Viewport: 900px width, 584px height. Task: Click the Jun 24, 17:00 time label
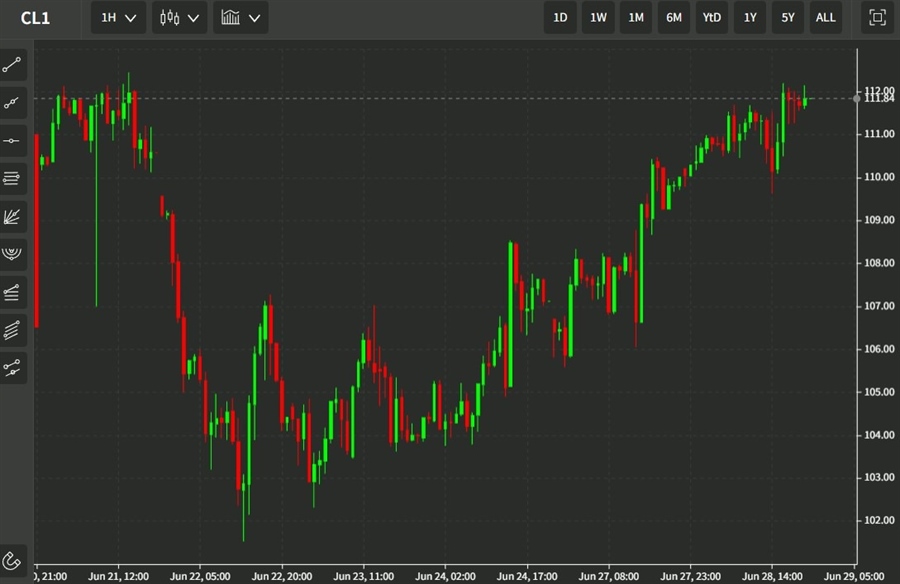point(527,576)
